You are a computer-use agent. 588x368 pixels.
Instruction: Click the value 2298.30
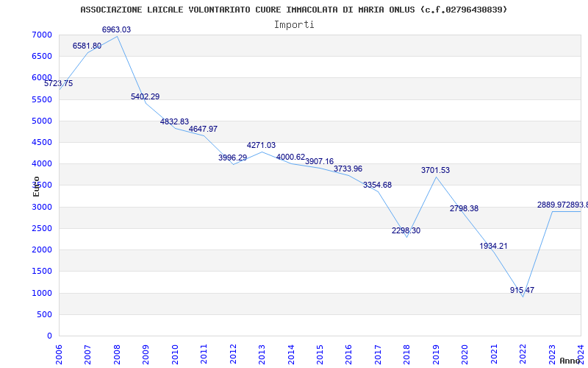tap(406, 231)
